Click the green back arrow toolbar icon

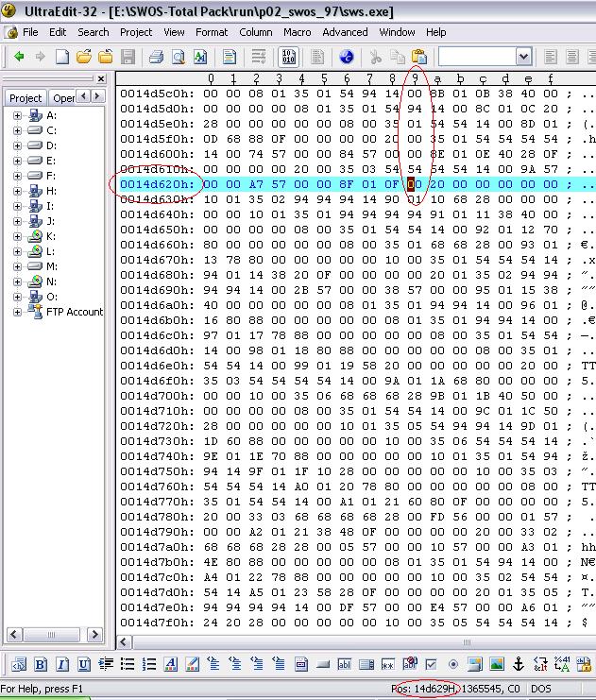18,57
